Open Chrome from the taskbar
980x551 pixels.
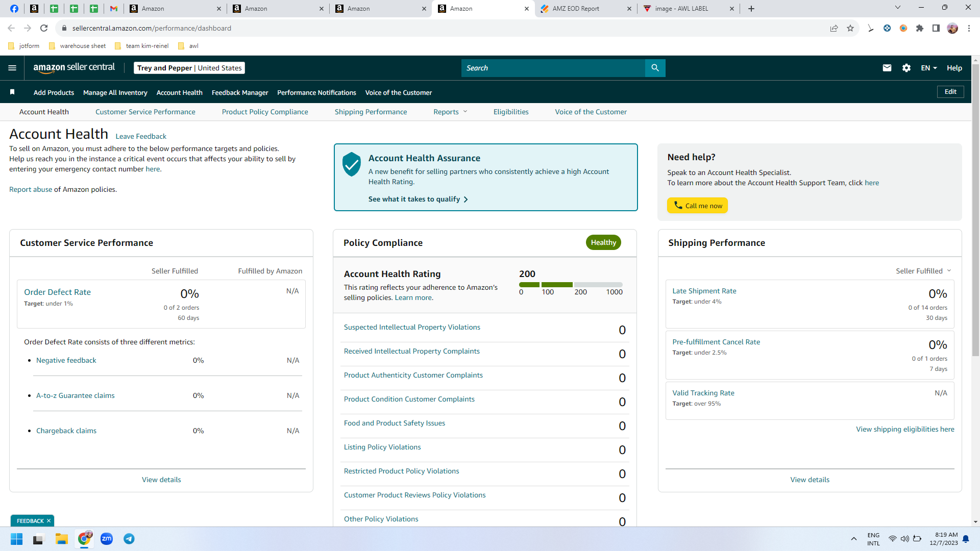click(x=84, y=539)
